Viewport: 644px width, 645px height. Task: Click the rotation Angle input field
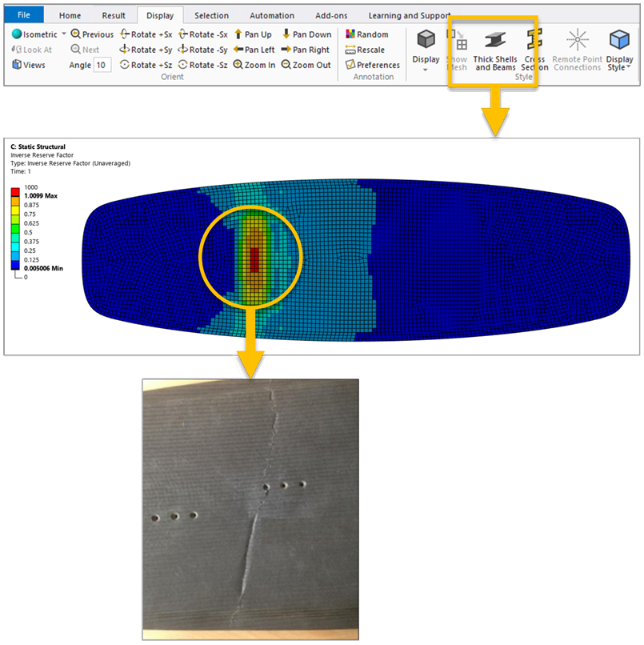pos(102,65)
